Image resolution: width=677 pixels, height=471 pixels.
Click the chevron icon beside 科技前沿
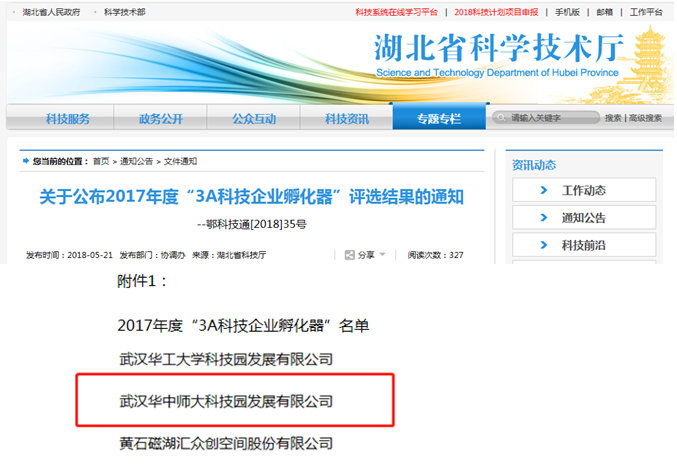coord(543,244)
